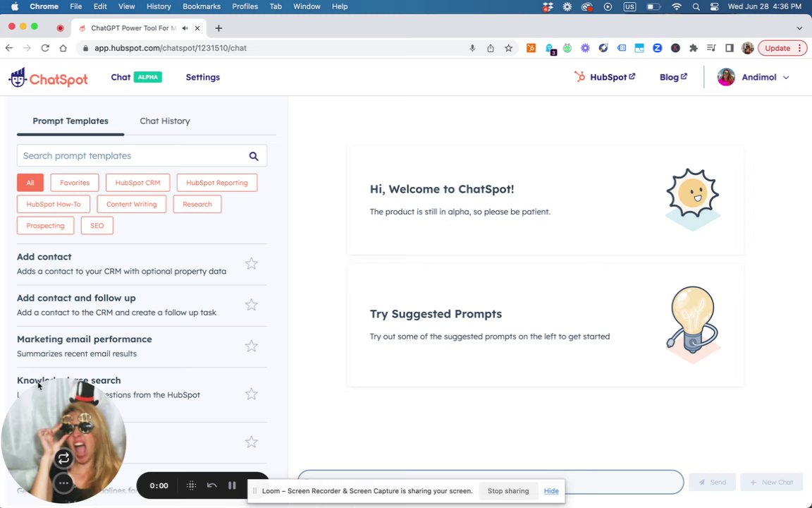Mute the tab audio speaker icon
Image resolution: width=812 pixels, height=508 pixels.
185,28
